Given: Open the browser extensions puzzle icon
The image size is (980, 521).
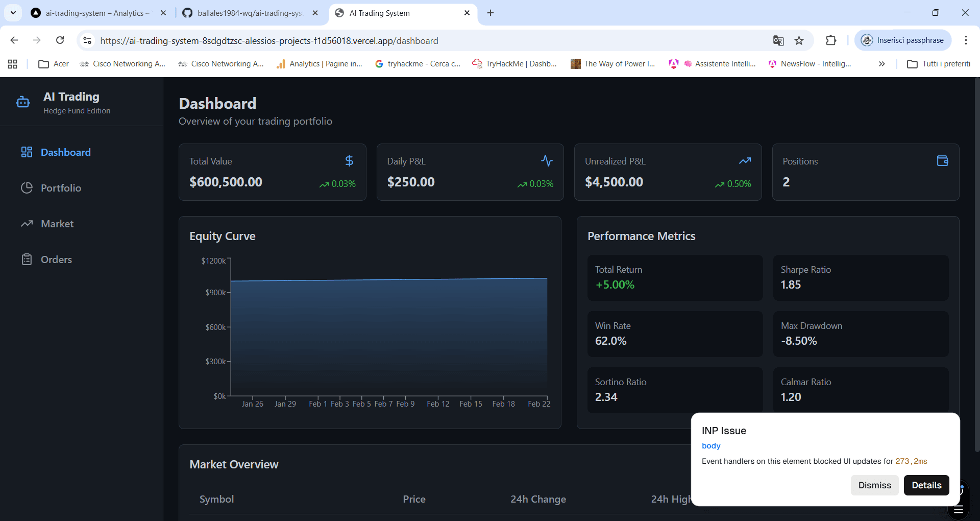Looking at the screenshot, I should tap(831, 40).
